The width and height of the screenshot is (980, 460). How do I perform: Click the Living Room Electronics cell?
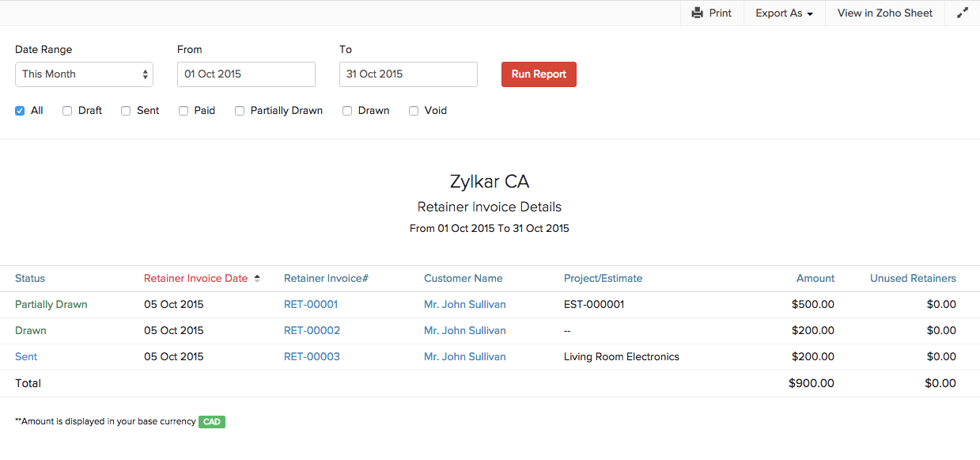click(622, 357)
